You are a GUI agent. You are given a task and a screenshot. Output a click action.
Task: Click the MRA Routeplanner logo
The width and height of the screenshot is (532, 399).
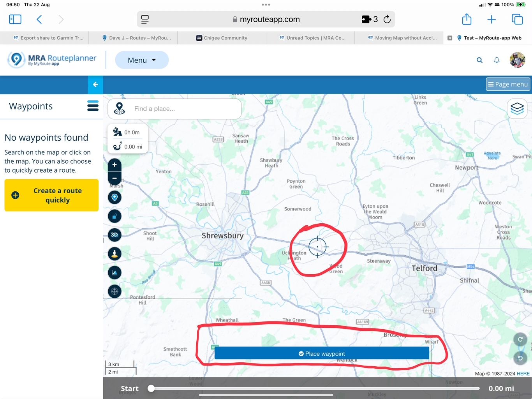(52, 60)
